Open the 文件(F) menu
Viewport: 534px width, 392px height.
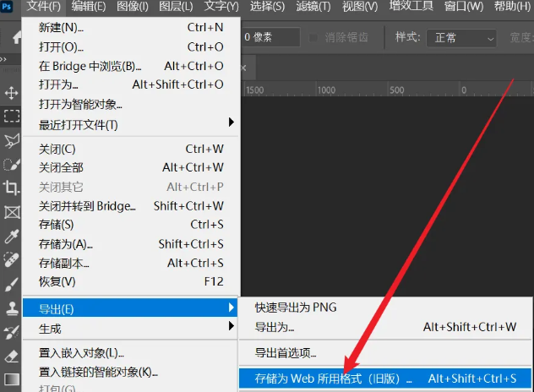tap(43, 6)
